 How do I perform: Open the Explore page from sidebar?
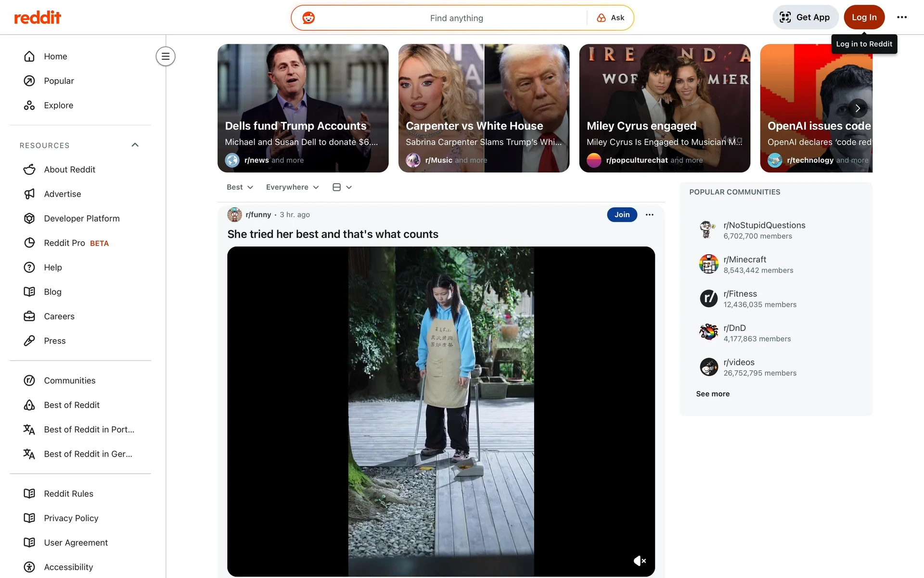[58, 105]
